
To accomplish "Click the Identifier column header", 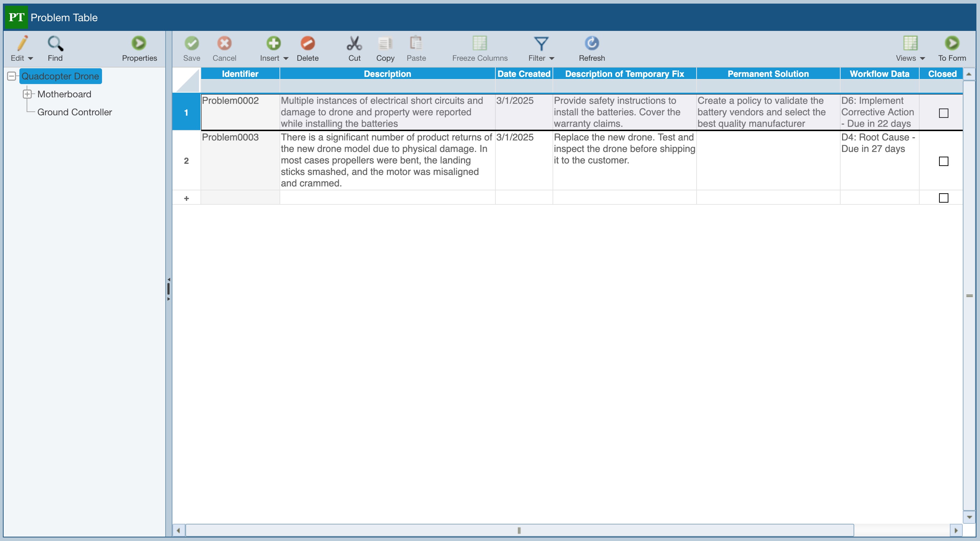I will point(240,74).
